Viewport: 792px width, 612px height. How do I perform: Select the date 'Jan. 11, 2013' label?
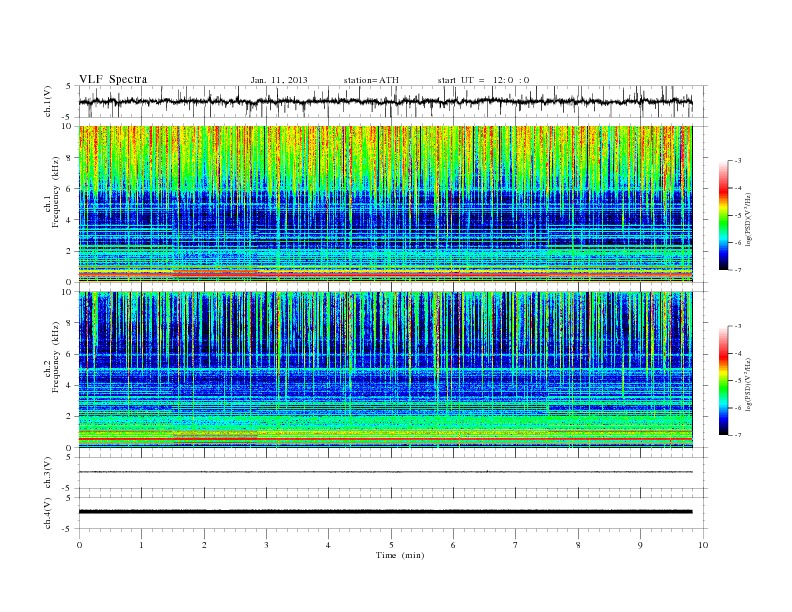[279, 80]
